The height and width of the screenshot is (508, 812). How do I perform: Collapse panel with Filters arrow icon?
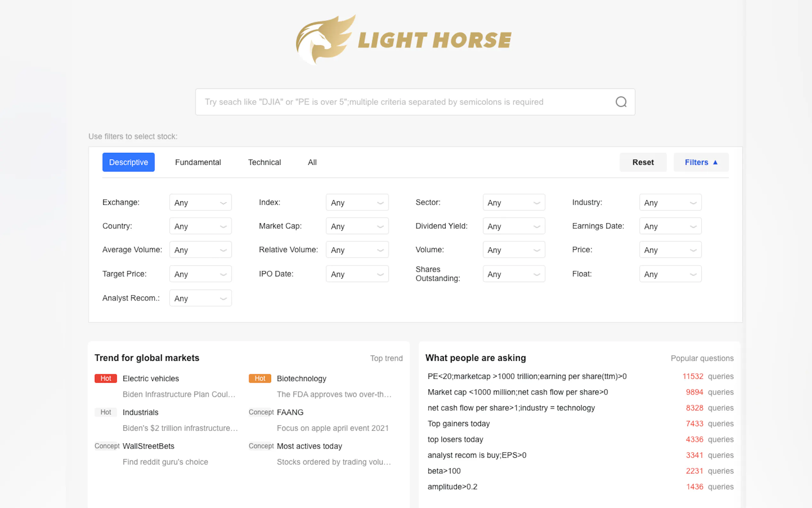(715, 162)
